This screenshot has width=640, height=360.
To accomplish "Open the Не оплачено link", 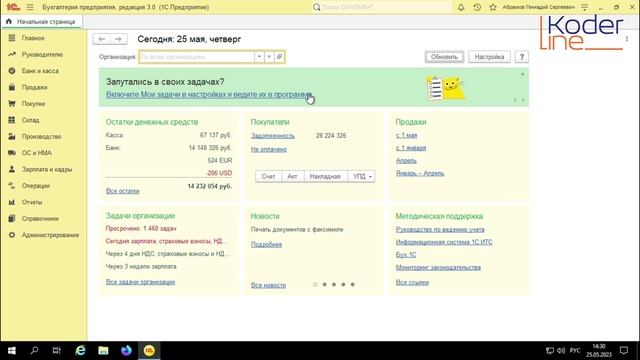I will 269,149.
